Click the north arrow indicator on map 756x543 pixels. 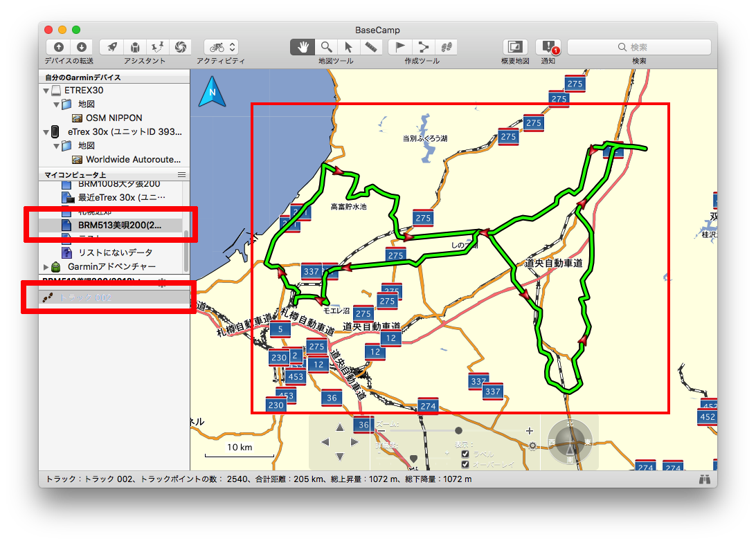point(212,91)
